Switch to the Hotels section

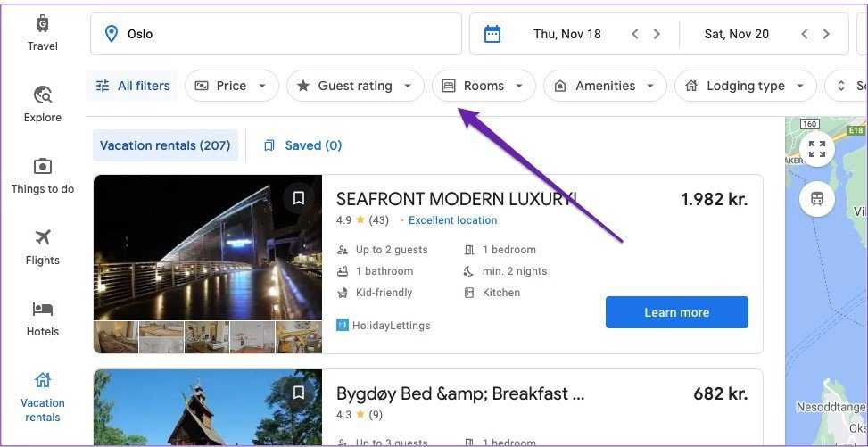(x=42, y=319)
